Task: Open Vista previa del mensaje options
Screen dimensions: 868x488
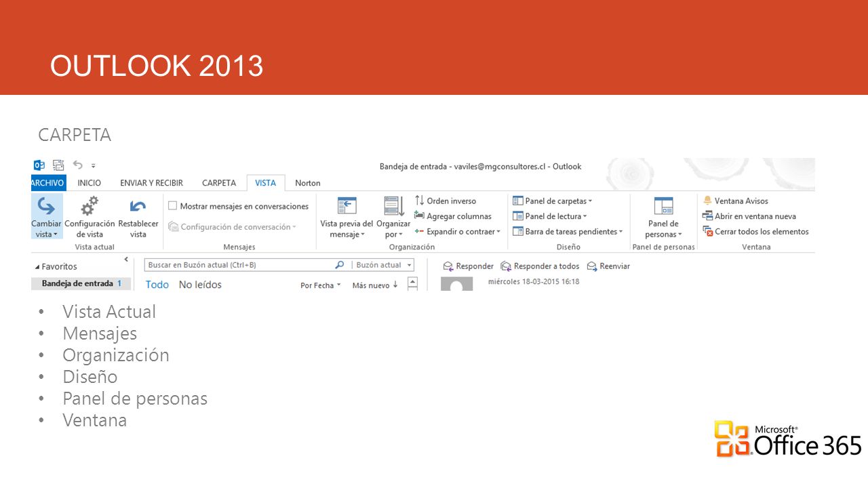Action: (347, 216)
